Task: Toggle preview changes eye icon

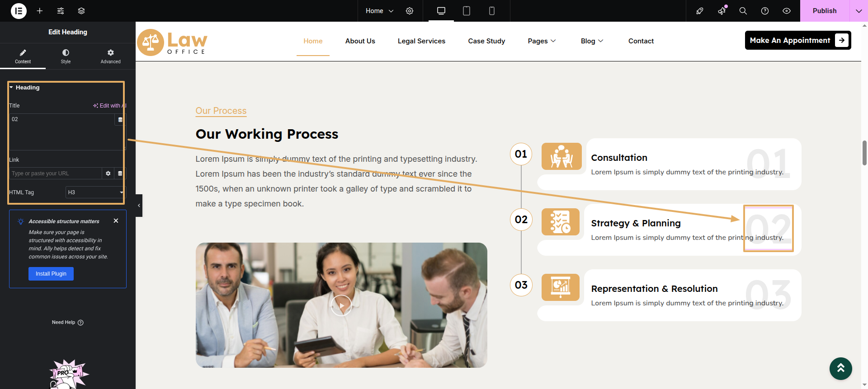Action: point(787,11)
